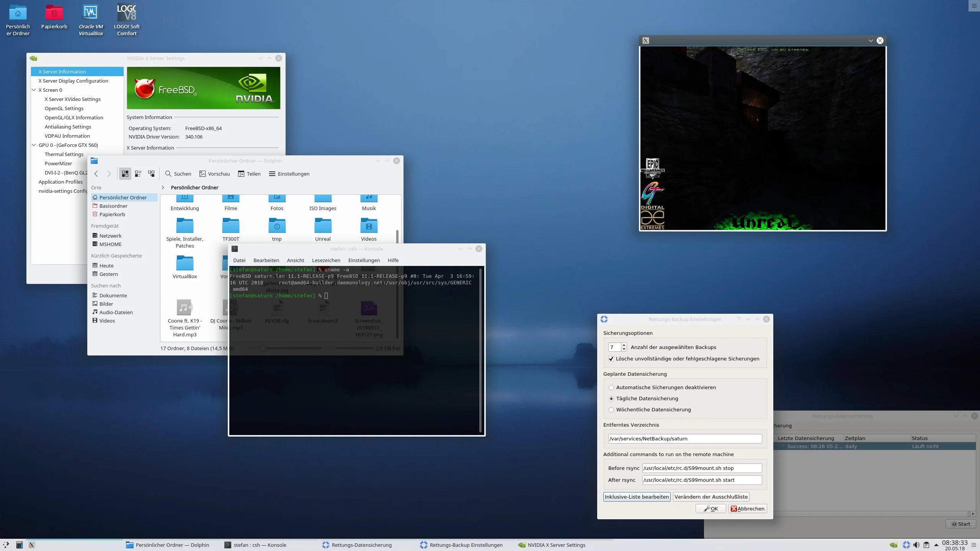Image resolution: width=980 pixels, height=551 pixels.
Task: Select Wöchentliche Datensicherung radio button
Action: pyautogui.click(x=611, y=410)
